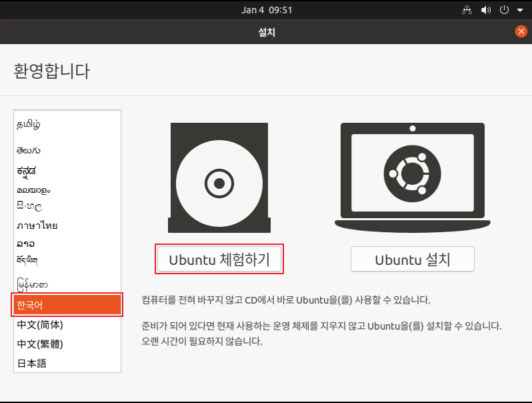Viewport: 532px width, 403px height.
Task: Select 日本語 language
Action: coord(67,363)
